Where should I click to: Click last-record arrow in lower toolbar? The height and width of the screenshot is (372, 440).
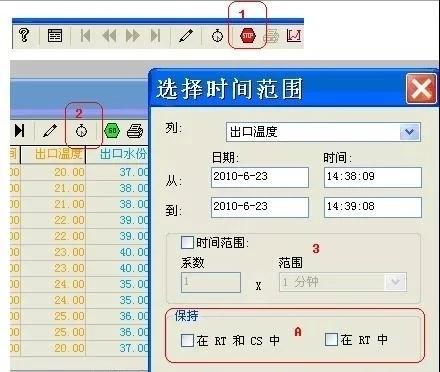[19, 131]
